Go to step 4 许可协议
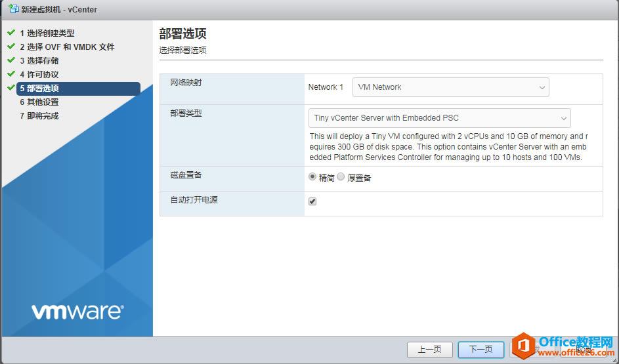This screenshot has width=619, height=364. [x=39, y=75]
